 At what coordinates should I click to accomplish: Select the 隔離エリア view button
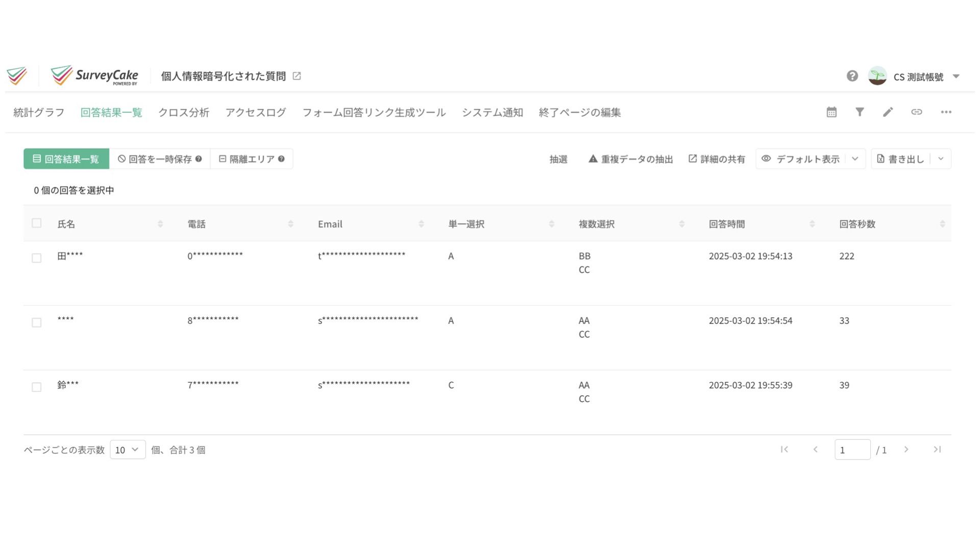point(251,159)
